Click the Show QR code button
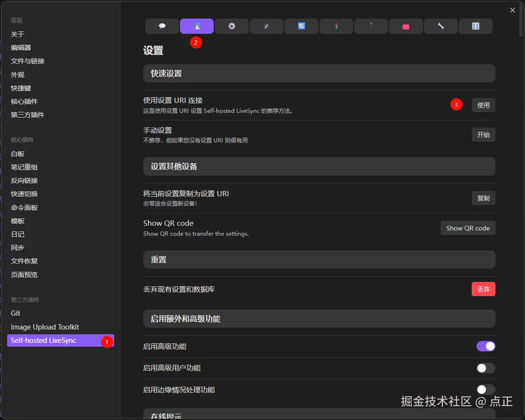Screen dimensions: 525x420 (x=467, y=228)
